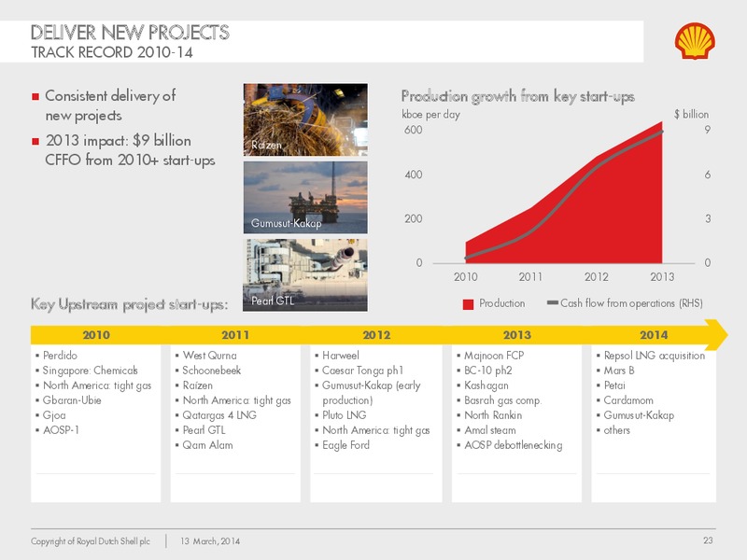
Task: Click 'Gbaran-Ubie' list item
Action: (72, 400)
